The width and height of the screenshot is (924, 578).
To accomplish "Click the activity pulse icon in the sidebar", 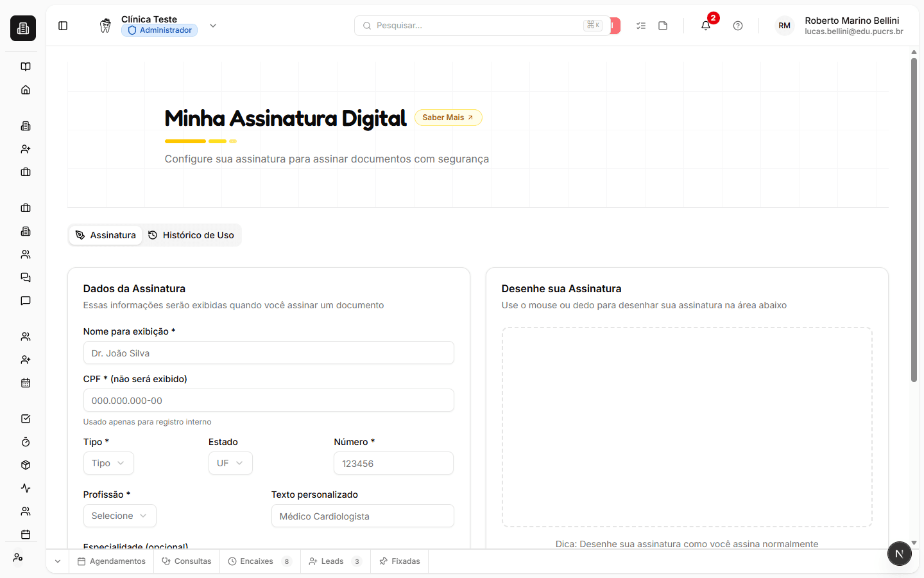I will pos(25,487).
